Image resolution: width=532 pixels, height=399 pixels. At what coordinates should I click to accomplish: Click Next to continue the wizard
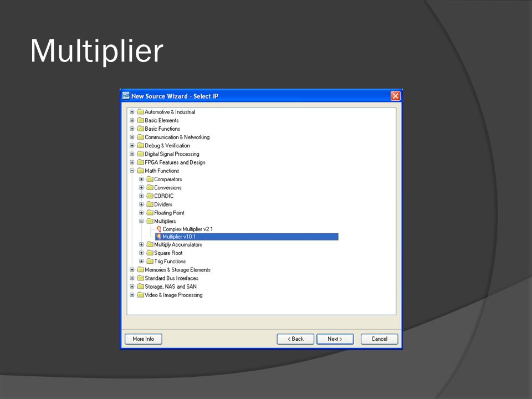click(x=335, y=339)
